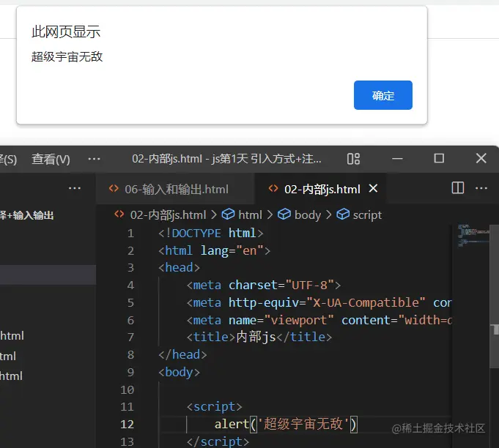Viewport: 499px width, 448px height.
Task: Click line number 1 in the gutter
Action: pyautogui.click(x=130, y=234)
